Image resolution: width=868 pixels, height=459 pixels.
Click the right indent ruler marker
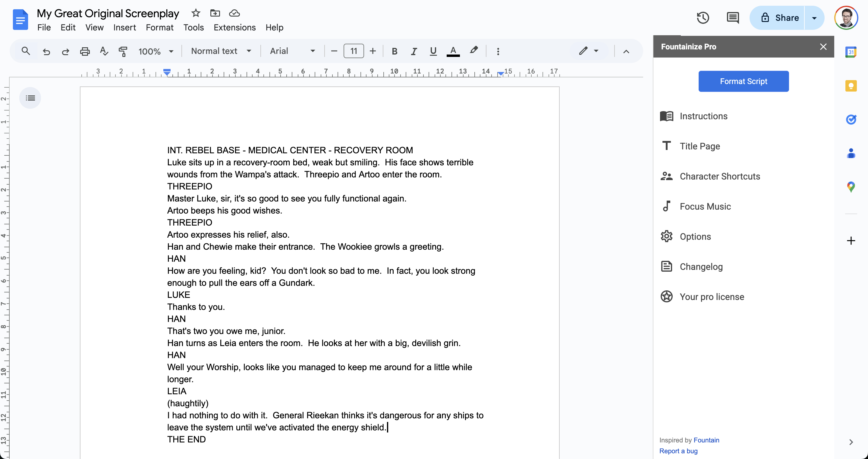point(501,73)
